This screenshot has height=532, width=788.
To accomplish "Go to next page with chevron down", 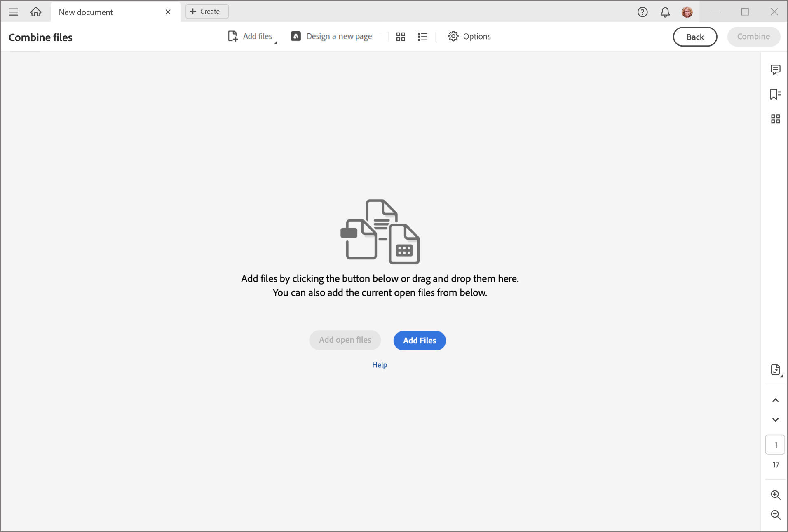I will coord(776,420).
